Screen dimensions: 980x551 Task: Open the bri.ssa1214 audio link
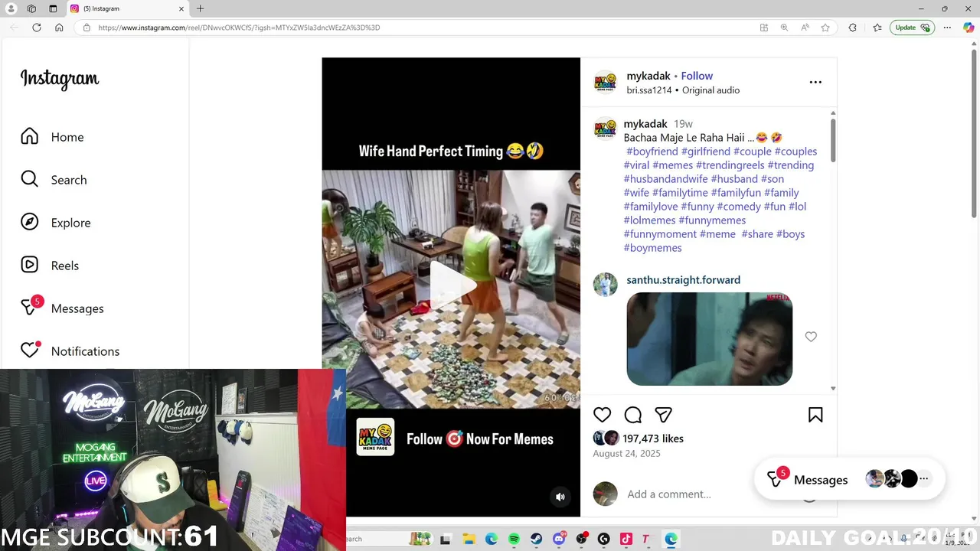(x=648, y=90)
